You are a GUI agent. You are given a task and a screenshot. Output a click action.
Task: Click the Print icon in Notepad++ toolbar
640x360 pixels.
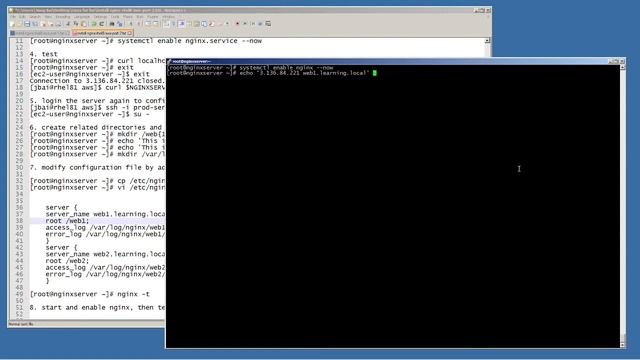pyautogui.click(x=58, y=24)
